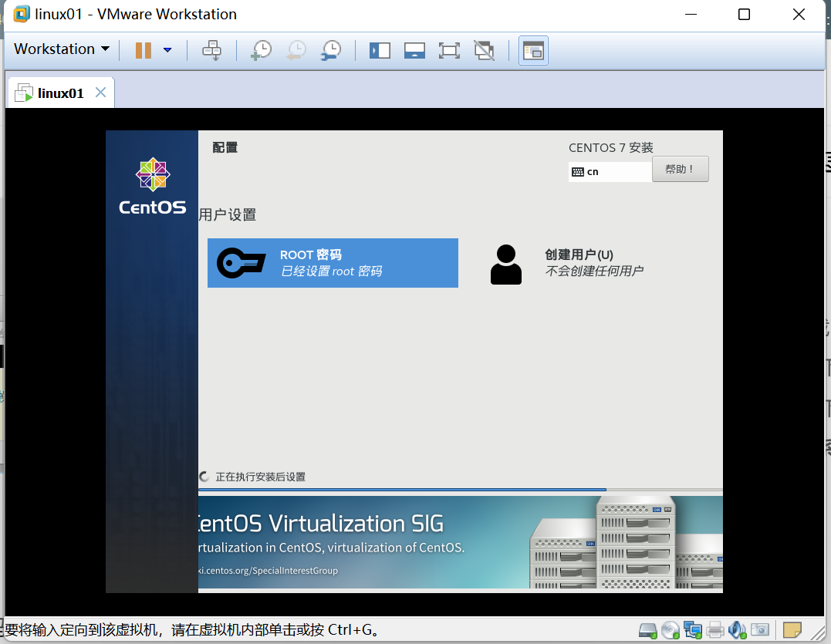Enter full screen mode
Screen dimensions: 831x644
pos(449,51)
